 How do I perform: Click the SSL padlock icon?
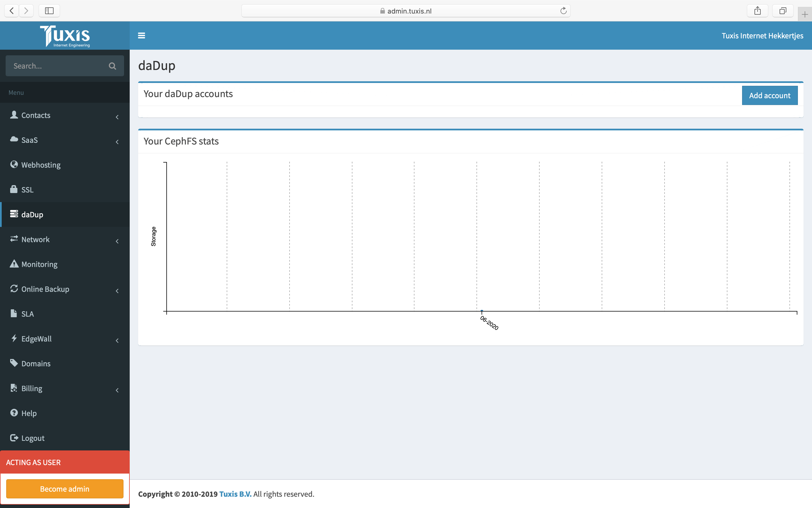pyautogui.click(x=14, y=189)
